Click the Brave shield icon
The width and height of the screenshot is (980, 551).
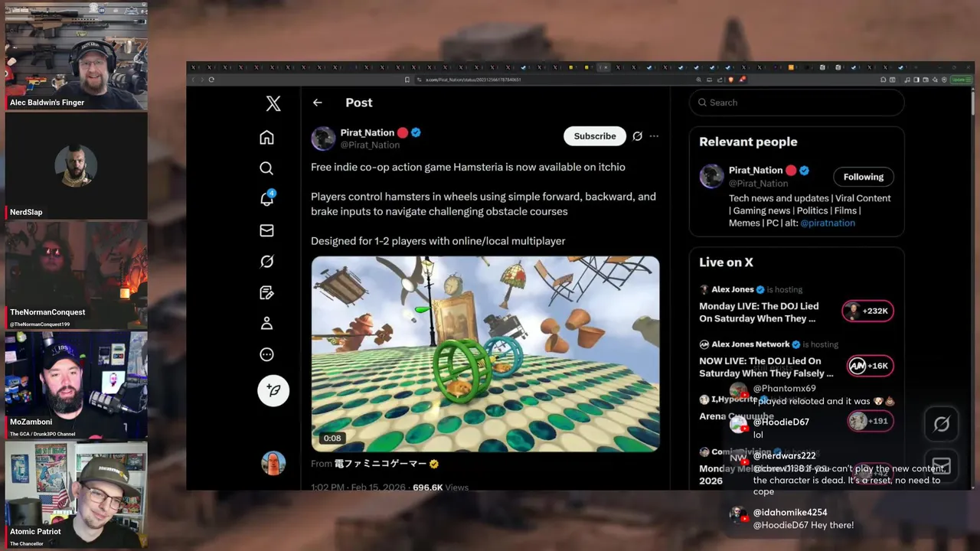click(731, 80)
